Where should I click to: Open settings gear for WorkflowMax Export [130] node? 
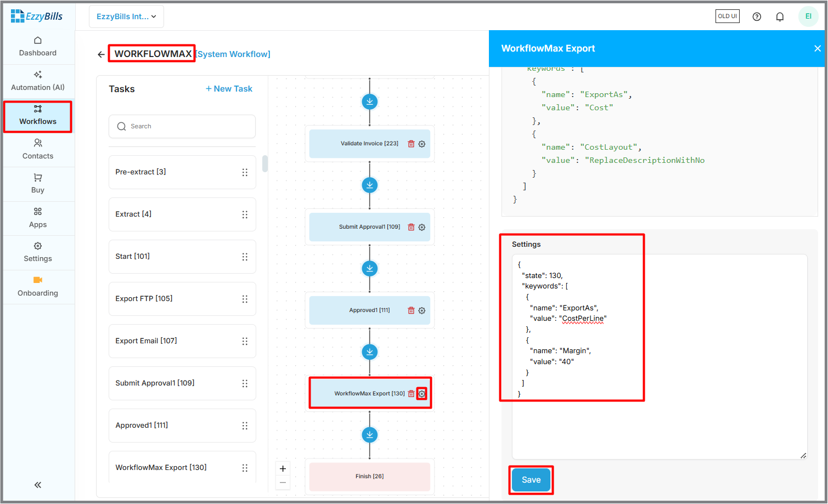(422, 394)
